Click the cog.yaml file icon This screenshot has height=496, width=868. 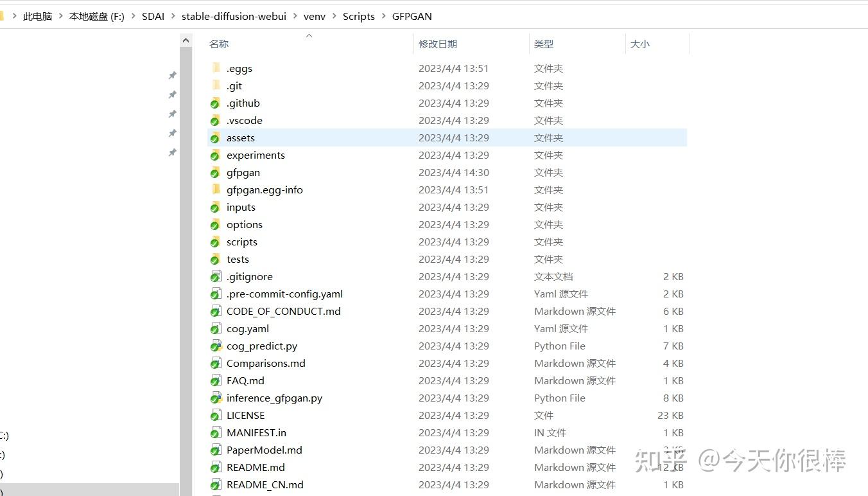coord(216,328)
